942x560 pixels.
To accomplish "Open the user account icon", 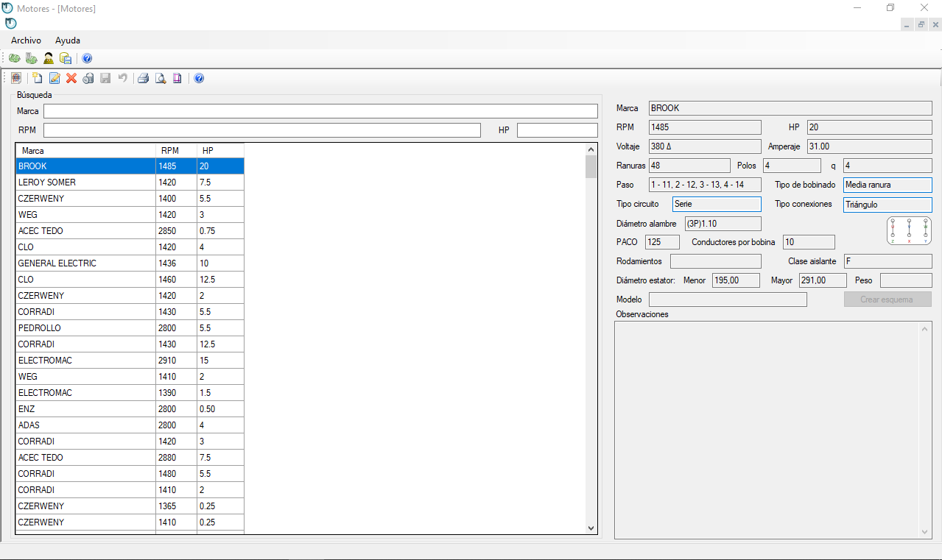I will (49, 58).
